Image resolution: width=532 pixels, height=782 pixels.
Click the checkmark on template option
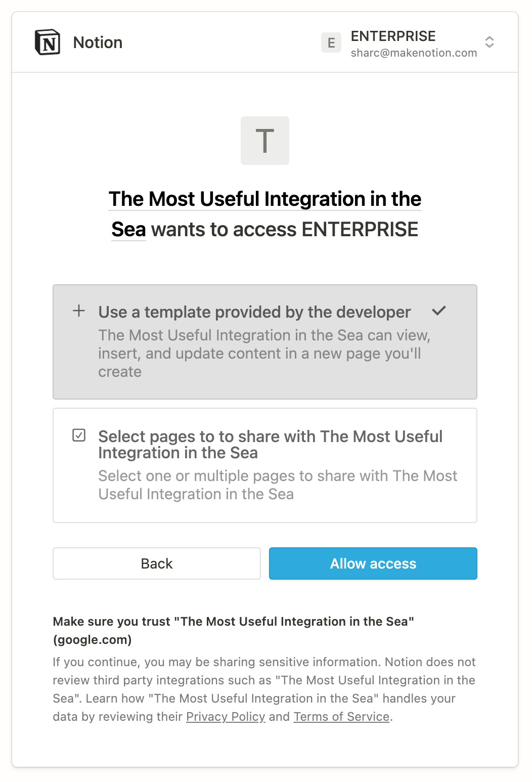(439, 311)
